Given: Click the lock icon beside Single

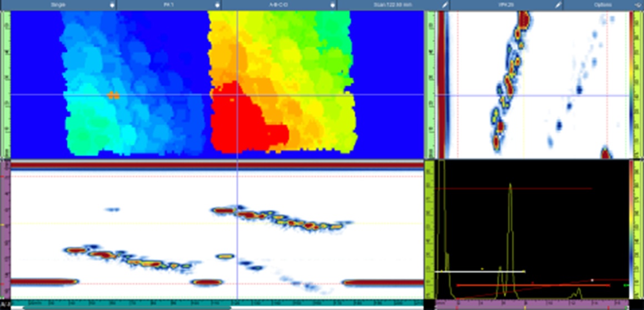Looking at the screenshot, I should click(113, 4).
